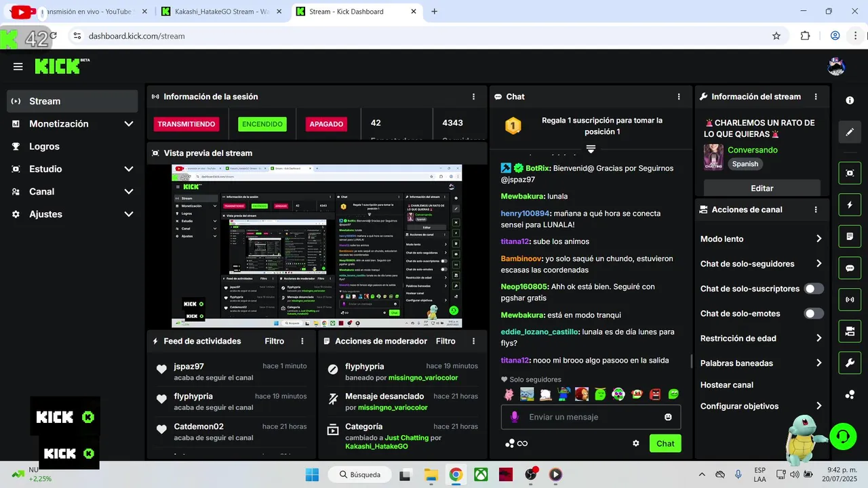Screen dimensions: 868x488
Task: Open Filtro in Feed de actividades
Action: pyautogui.click(x=275, y=342)
